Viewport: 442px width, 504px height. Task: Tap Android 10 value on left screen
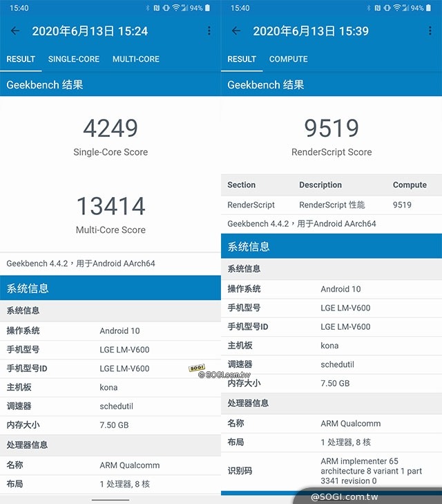[119, 330]
